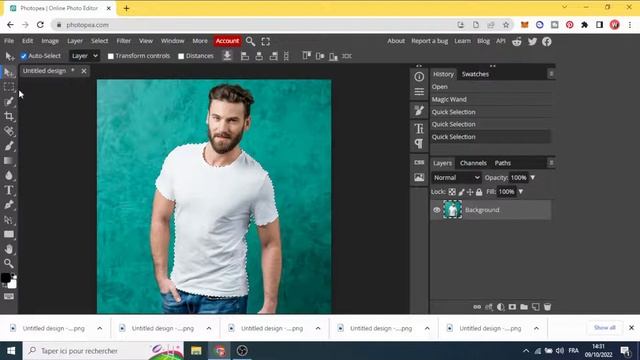The height and width of the screenshot is (360, 640).
Task: Enable the Distances checkbox
Action: [x=181, y=56]
